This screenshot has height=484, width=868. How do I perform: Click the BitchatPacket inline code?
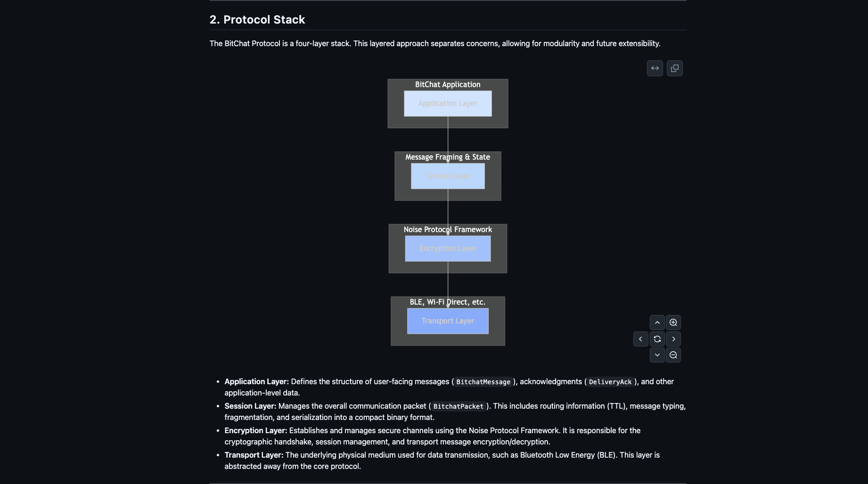coord(458,406)
